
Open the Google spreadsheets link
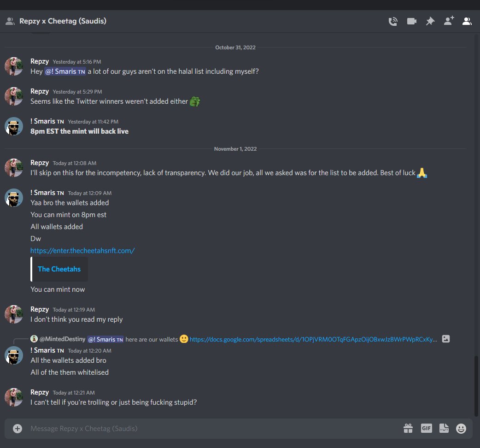coord(313,339)
